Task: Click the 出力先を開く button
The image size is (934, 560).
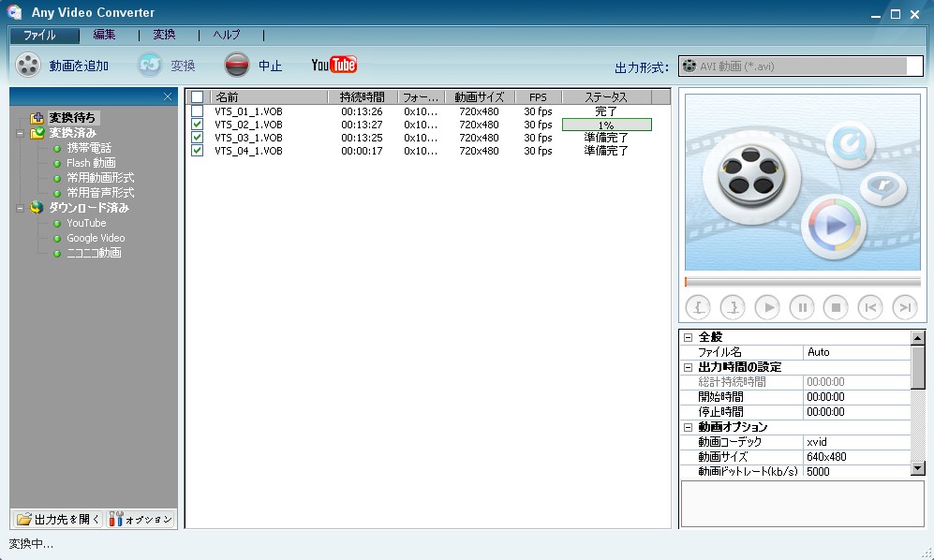Action: click(x=58, y=520)
